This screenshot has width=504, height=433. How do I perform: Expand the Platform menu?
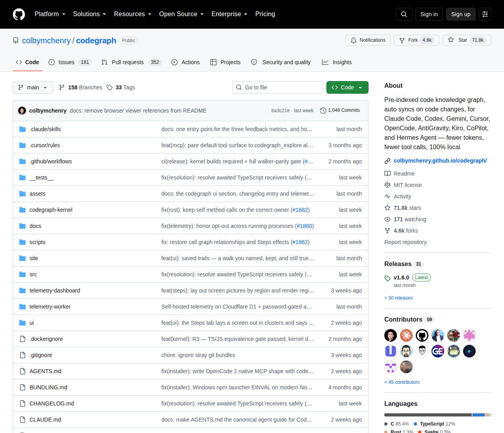coord(50,14)
